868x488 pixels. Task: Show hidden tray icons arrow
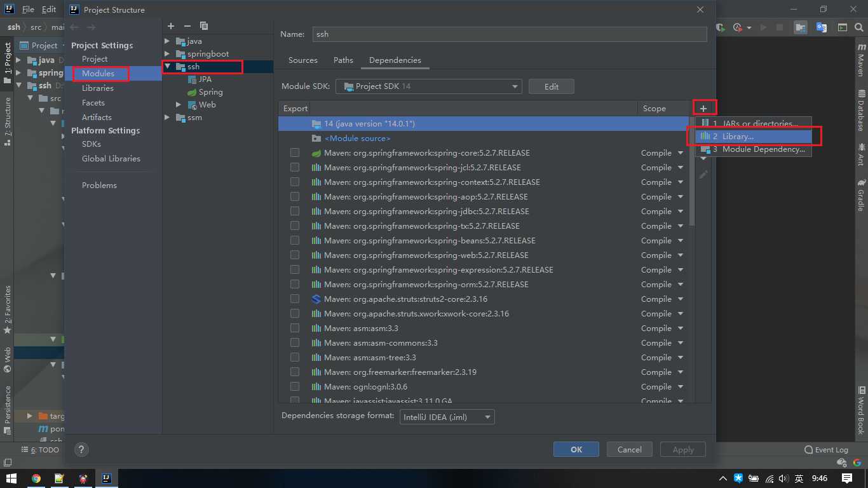723,478
